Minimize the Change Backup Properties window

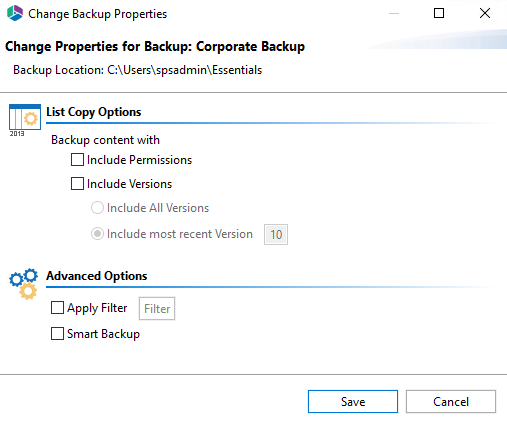(x=394, y=14)
